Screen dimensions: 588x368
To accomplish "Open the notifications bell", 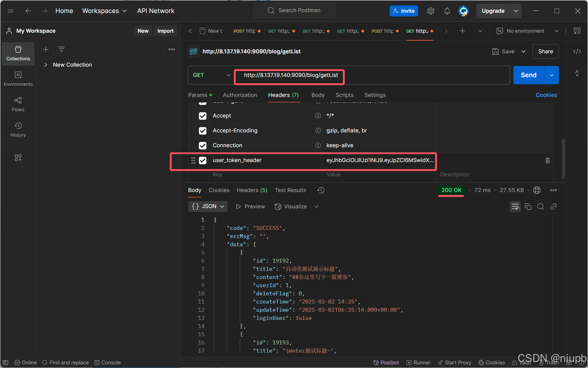I will tap(447, 11).
